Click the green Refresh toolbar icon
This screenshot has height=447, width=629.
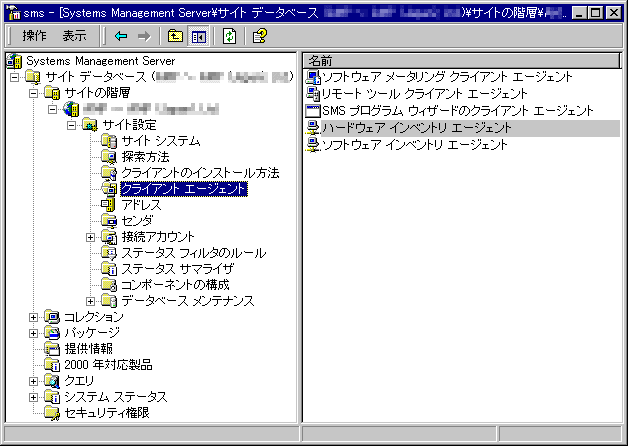[229, 37]
